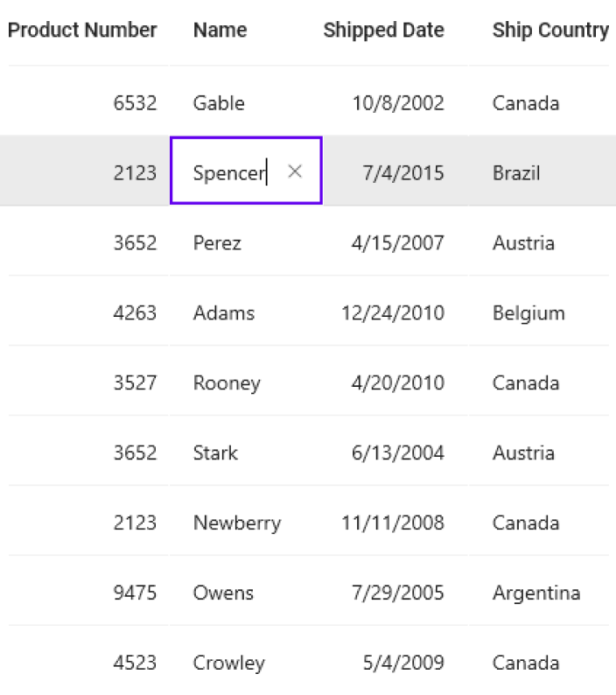
Task: Select shipped date 12/24/2010 cell
Action: click(393, 312)
